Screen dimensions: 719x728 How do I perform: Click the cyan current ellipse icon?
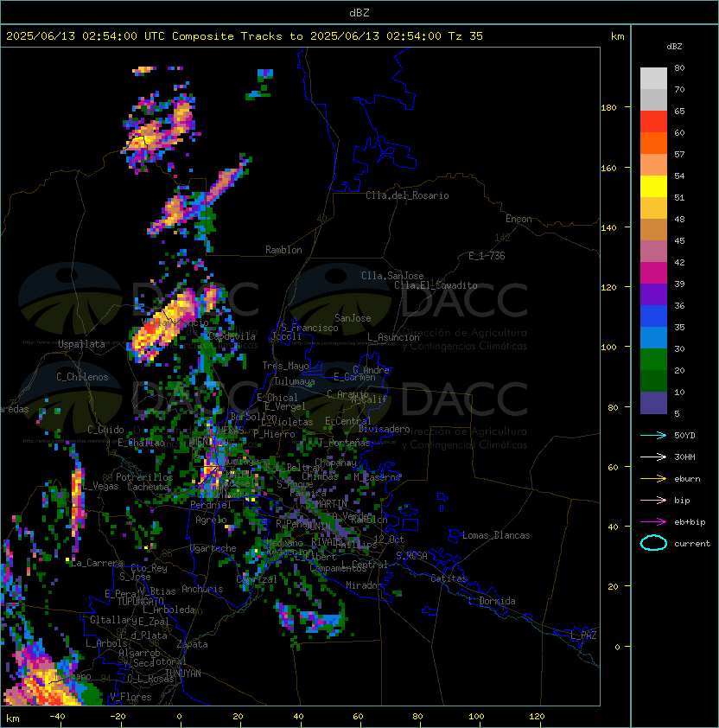tap(653, 543)
